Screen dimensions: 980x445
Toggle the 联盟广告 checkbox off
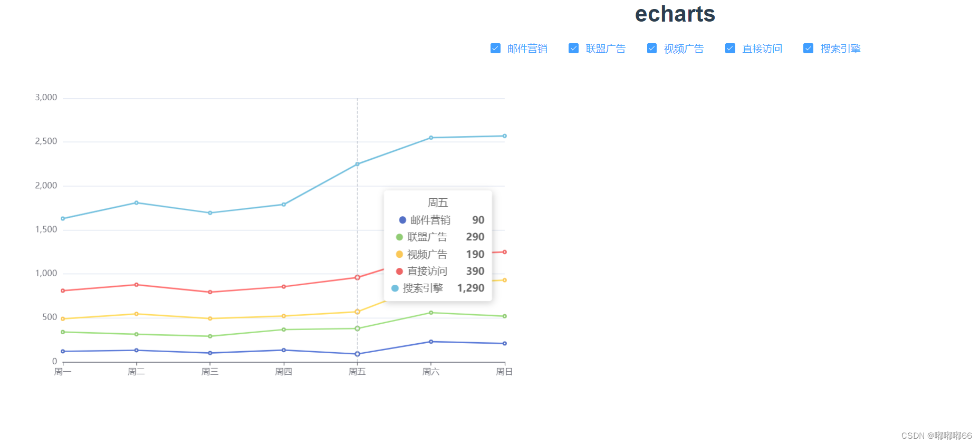(574, 48)
